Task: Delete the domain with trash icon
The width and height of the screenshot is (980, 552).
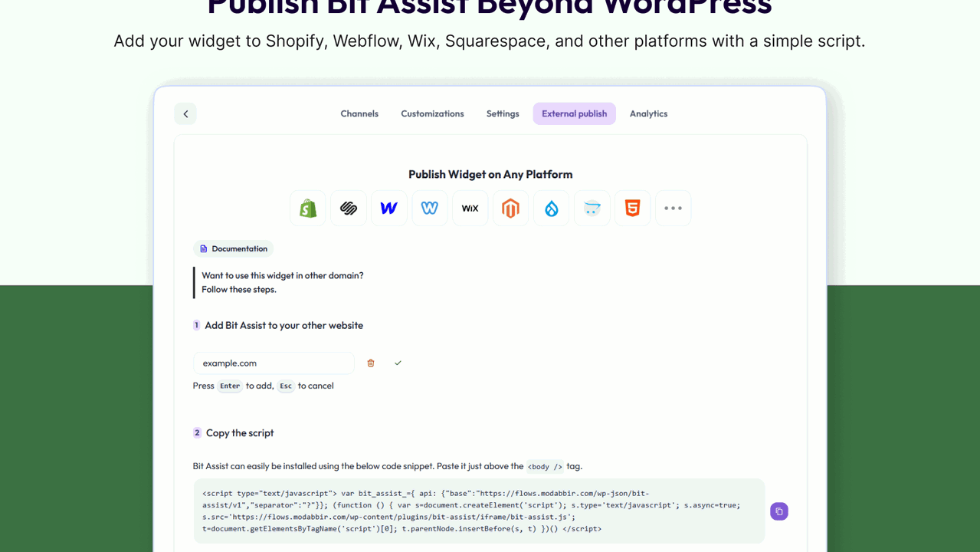Action: (x=371, y=363)
